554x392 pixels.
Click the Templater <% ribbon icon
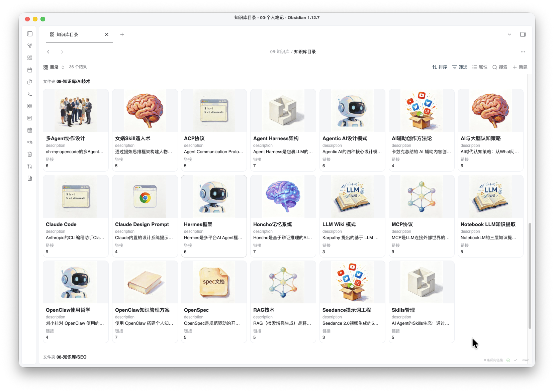pyautogui.click(x=30, y=142)
